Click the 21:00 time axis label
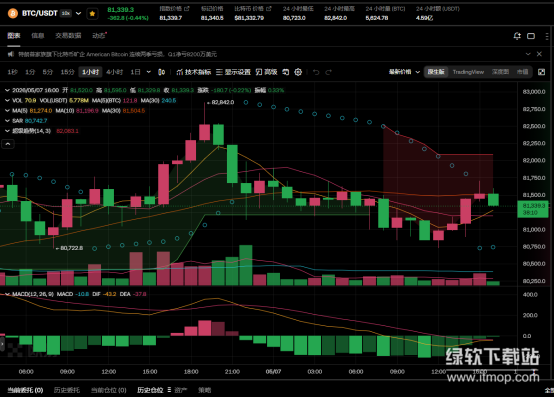This screenshot has height=397, width=554. (x=232, y=372)
